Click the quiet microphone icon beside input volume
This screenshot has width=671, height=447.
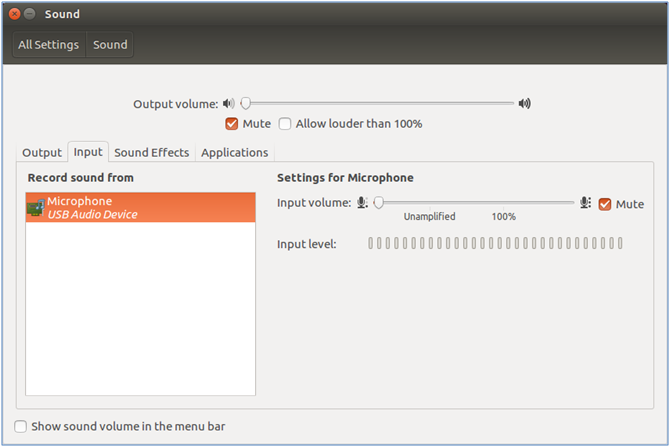[362, 202]
